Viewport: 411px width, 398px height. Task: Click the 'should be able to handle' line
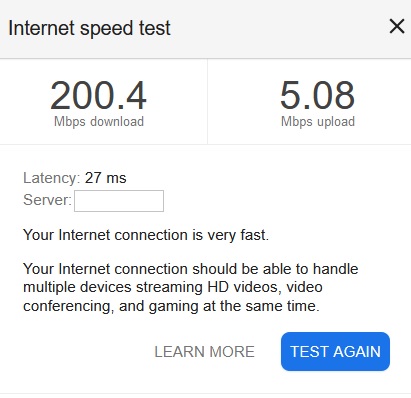pyautogui.click(x=191, y=269)
